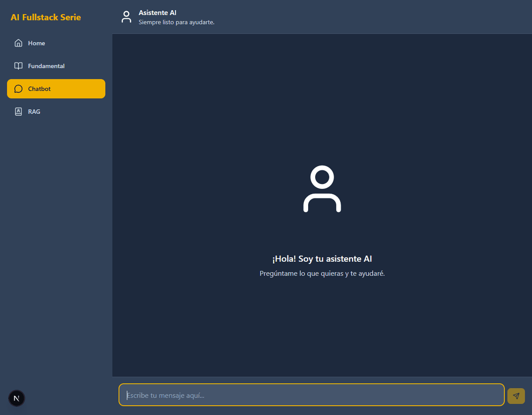Image resolution: width=532 pixels, height=415 pixels.
Task: Go to the Home menu label
Action: (36, 43)
